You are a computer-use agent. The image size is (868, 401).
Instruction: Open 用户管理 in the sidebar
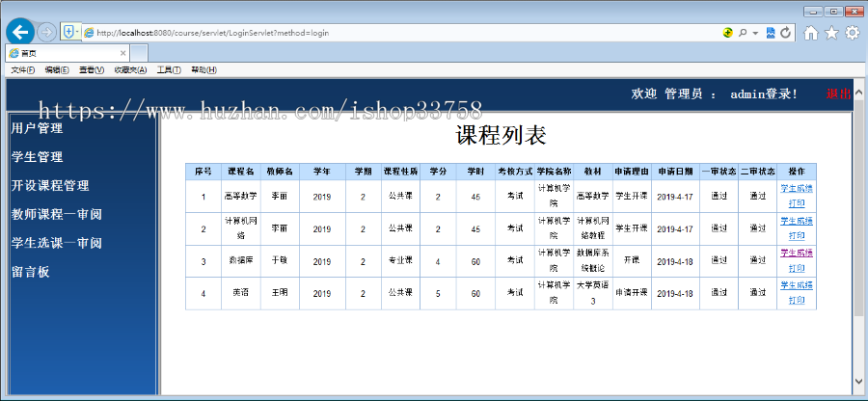coord(37,129)
